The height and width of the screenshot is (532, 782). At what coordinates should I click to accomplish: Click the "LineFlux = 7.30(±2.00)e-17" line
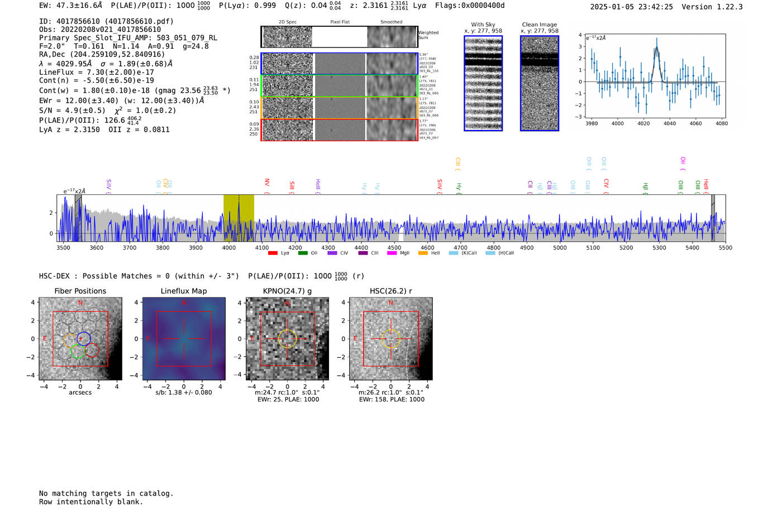tap(97, 73)
